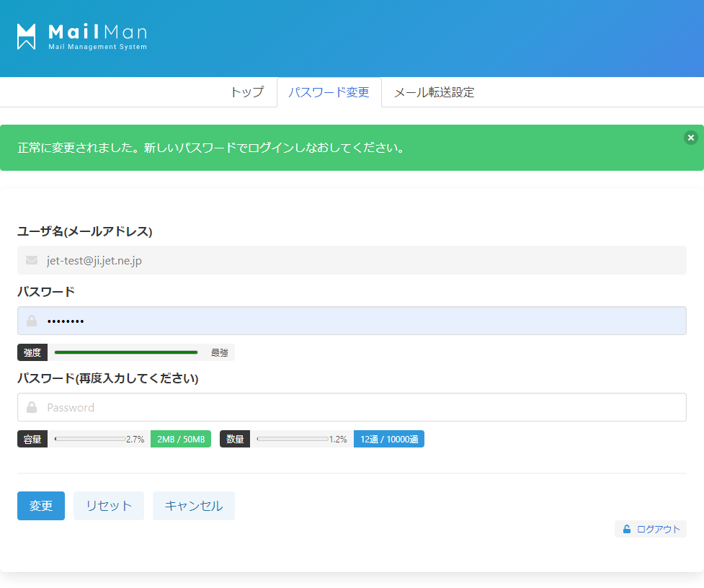Image resolution: width=704 pixels, height=588 pixels.
Task: Click the 容量 storage usage progress bar
Action: pyautogui.click(x=90, y=439)
